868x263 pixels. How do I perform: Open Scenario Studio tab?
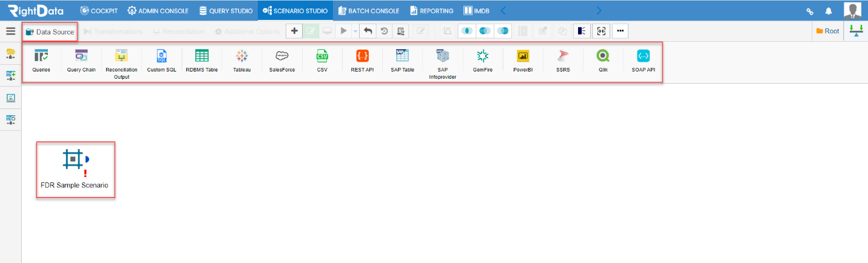tap(295, 10)
